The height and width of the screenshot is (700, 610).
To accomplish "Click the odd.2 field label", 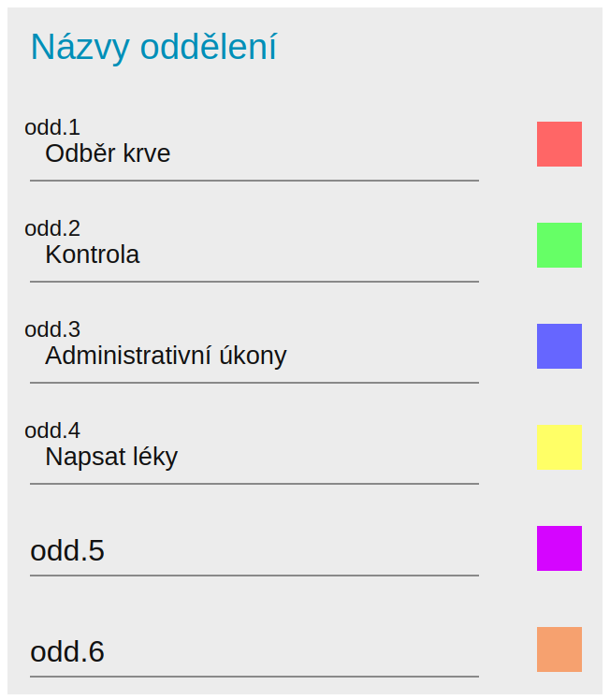I will [52, 227].
